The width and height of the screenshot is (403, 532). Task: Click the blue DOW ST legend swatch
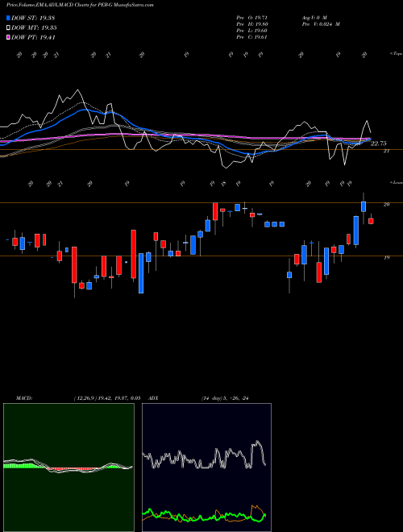pyautogui.click(x=9, y=18)
